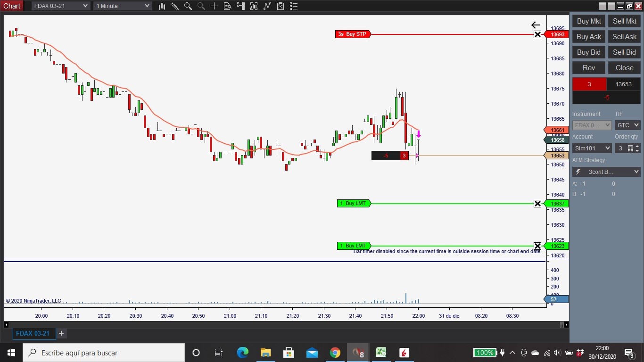Open Mail app from taskbar

[312, 353]
